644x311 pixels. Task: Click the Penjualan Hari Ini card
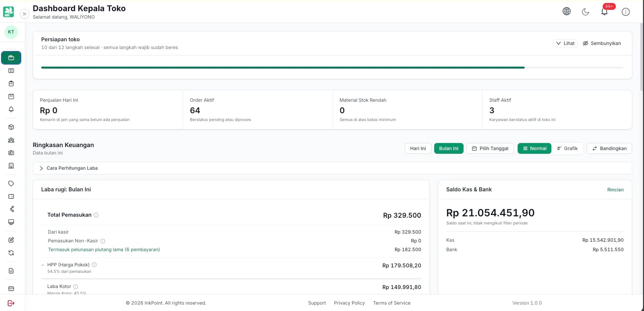(x=108, y=110)
